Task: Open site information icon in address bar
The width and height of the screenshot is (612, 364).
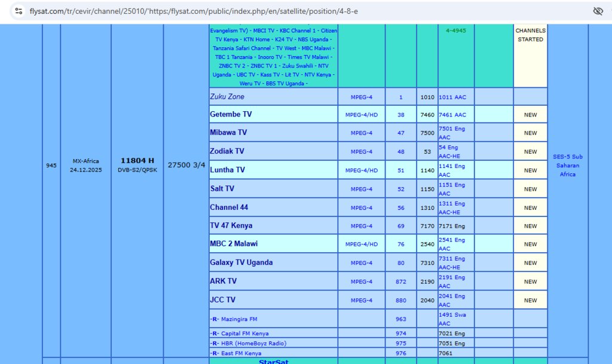Action: coord(19,11)
